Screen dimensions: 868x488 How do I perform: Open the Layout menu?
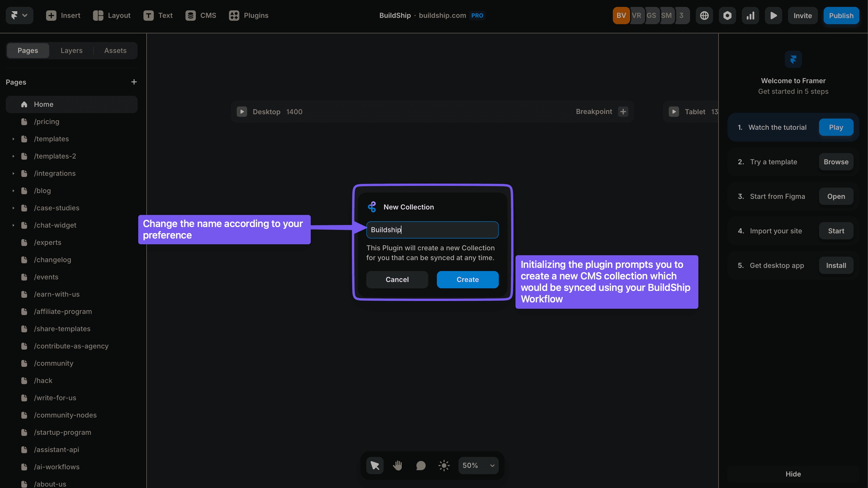111,16
